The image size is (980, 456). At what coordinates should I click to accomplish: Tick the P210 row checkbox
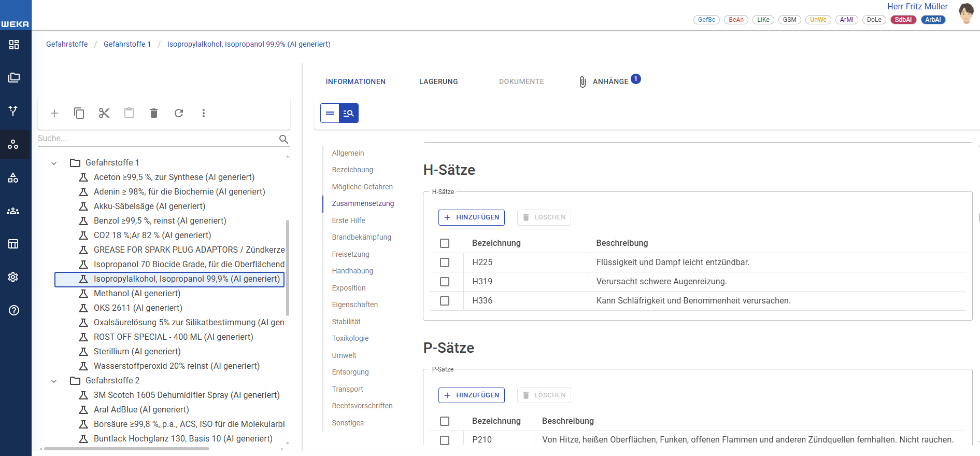tap(445, 440)
